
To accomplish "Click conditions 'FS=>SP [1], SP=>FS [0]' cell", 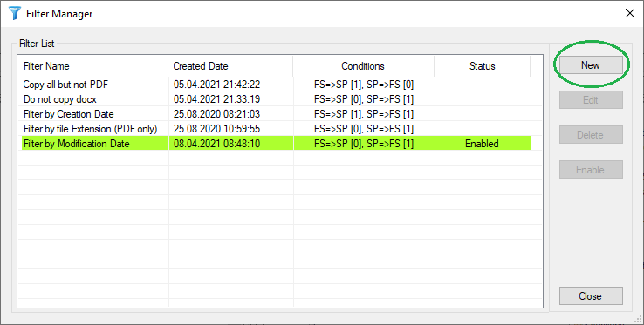I will (x=364, y=85).
